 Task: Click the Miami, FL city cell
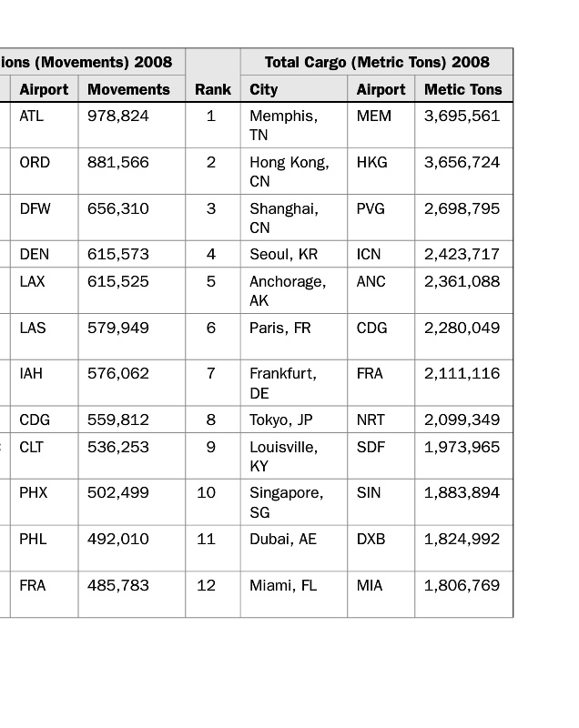[x=283, y=585]
